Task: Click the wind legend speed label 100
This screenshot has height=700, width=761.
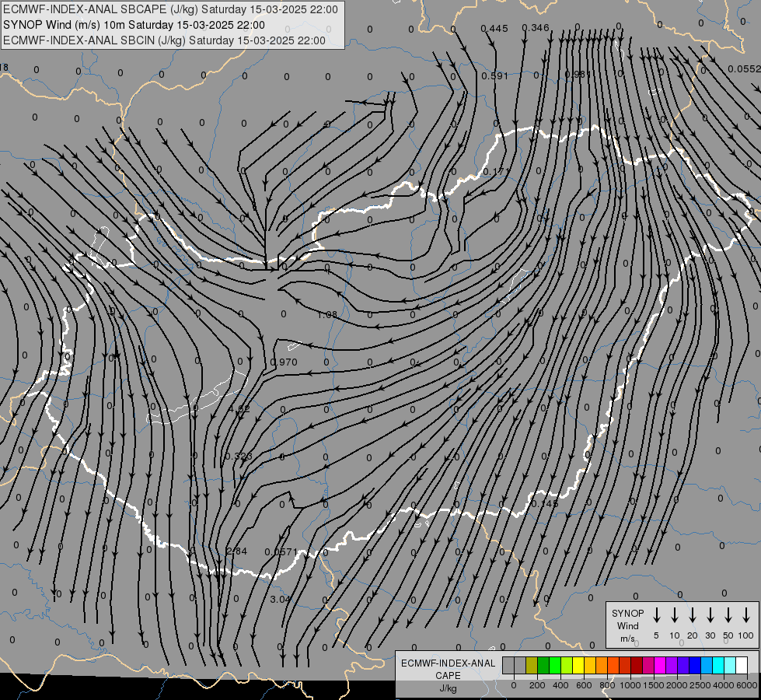Action: [x=746, y=635]
